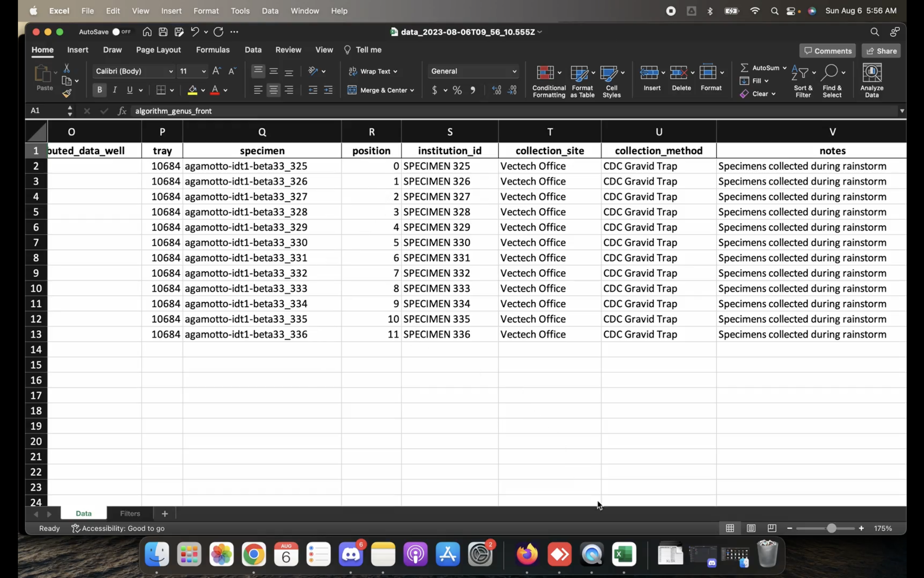Toggle Bold formatting button
924x578 pixels.
(x=99, y=90)
